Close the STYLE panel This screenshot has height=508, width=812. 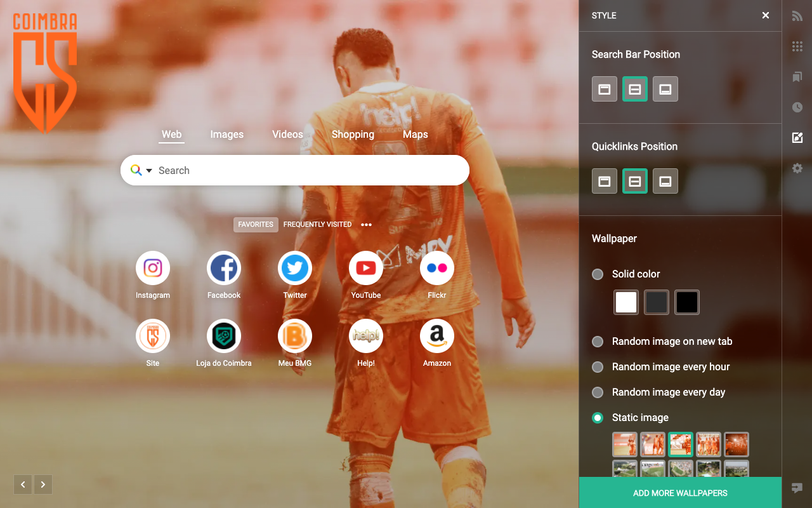point(766,15)
